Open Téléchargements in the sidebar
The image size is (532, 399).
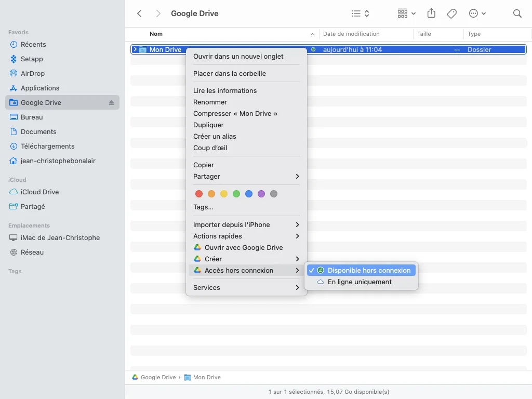(x=62, y=146)
